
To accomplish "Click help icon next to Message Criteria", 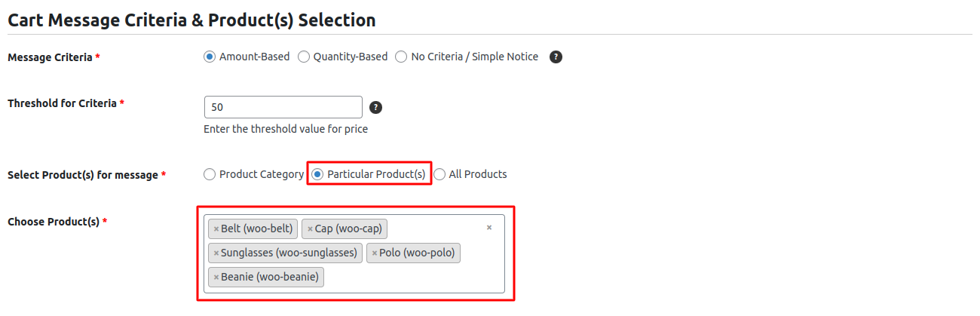I will point(556,57).
